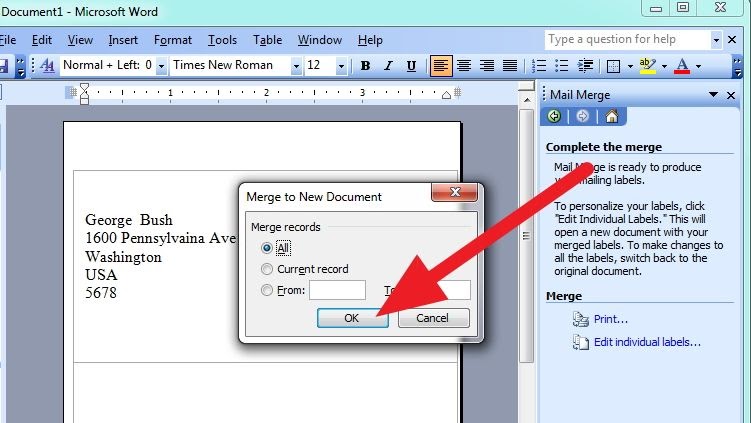Click the Edit individual labels icon
751x423 pixels.
tap(580, 342)
